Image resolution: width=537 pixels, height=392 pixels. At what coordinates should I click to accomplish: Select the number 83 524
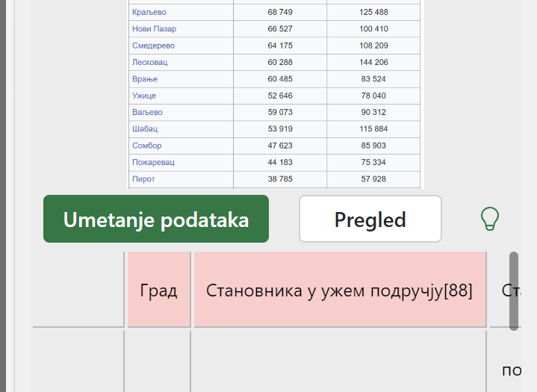tap(373, 79)
